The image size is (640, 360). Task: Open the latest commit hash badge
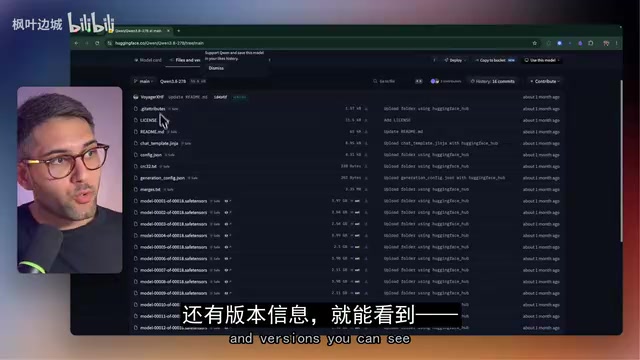click(220, 97)
